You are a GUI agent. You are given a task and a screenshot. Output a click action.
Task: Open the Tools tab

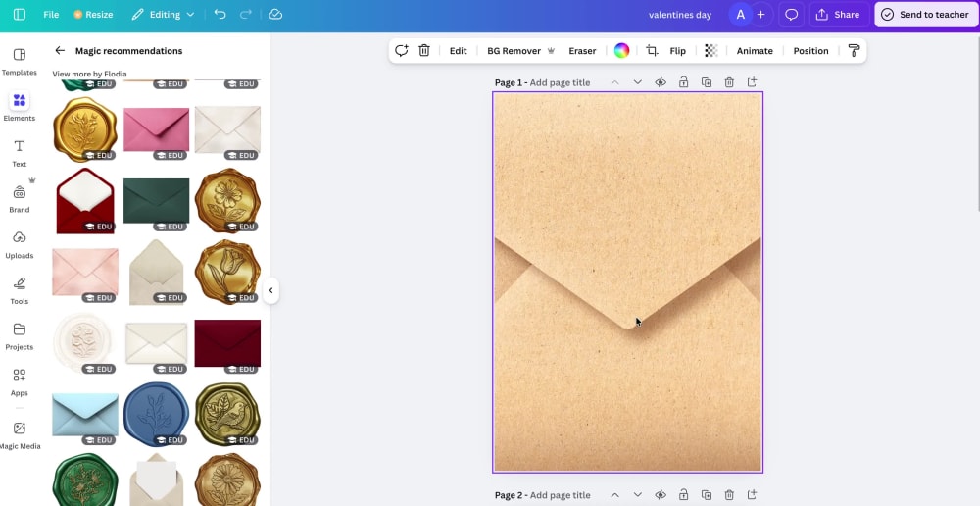(20, 291)
